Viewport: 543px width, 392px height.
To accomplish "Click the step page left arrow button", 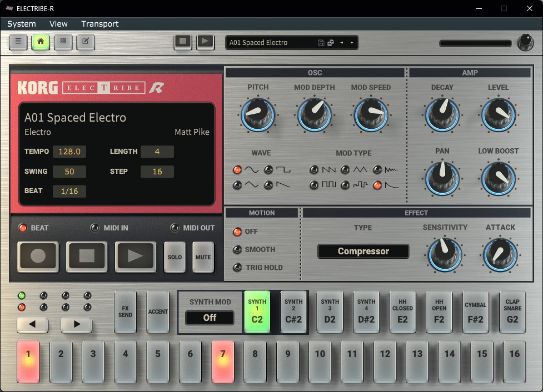I will (x=33, y=324).
